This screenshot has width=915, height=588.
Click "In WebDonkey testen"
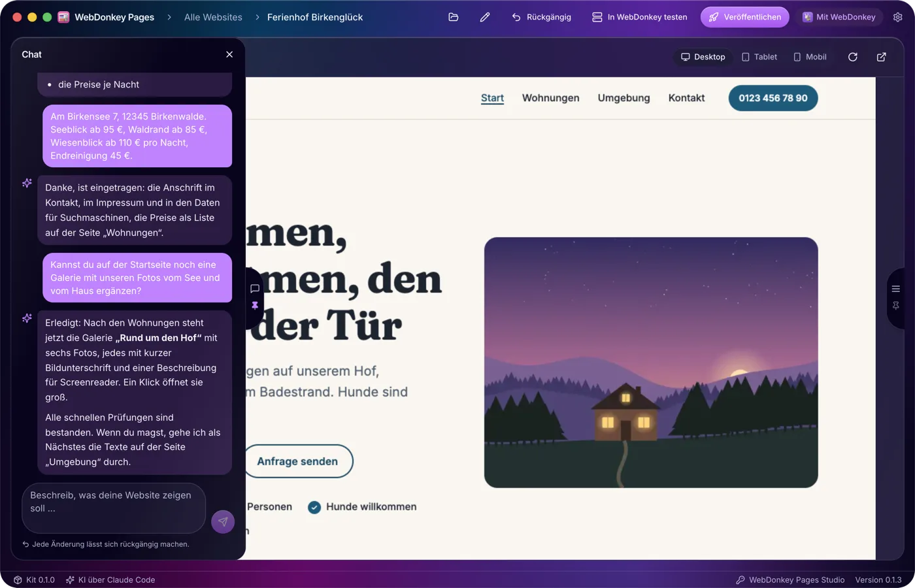tap(640, 17)
